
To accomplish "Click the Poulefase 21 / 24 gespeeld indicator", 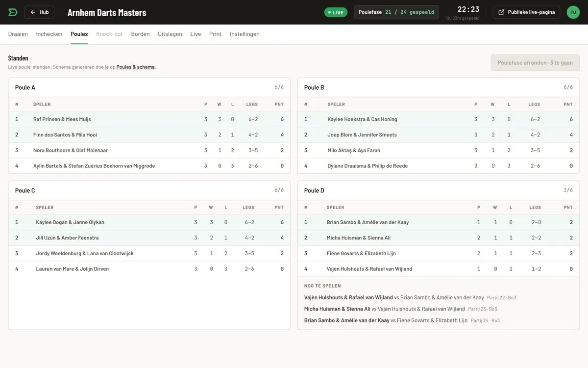I will (396, 12).
